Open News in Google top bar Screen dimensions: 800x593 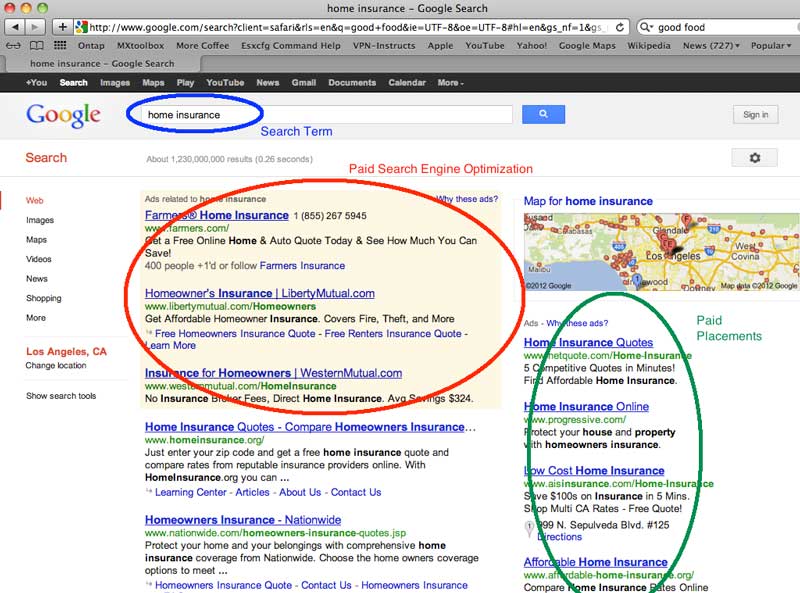267,83
